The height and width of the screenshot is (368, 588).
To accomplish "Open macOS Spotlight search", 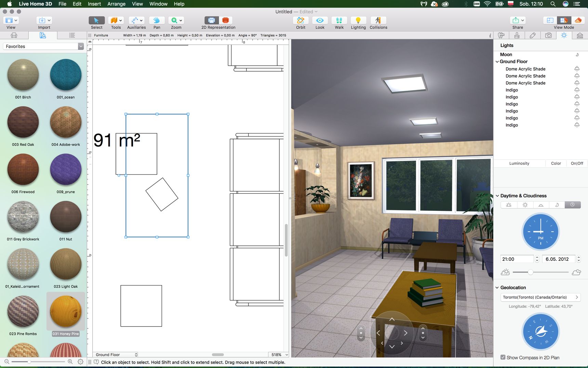I will (553, 4).
